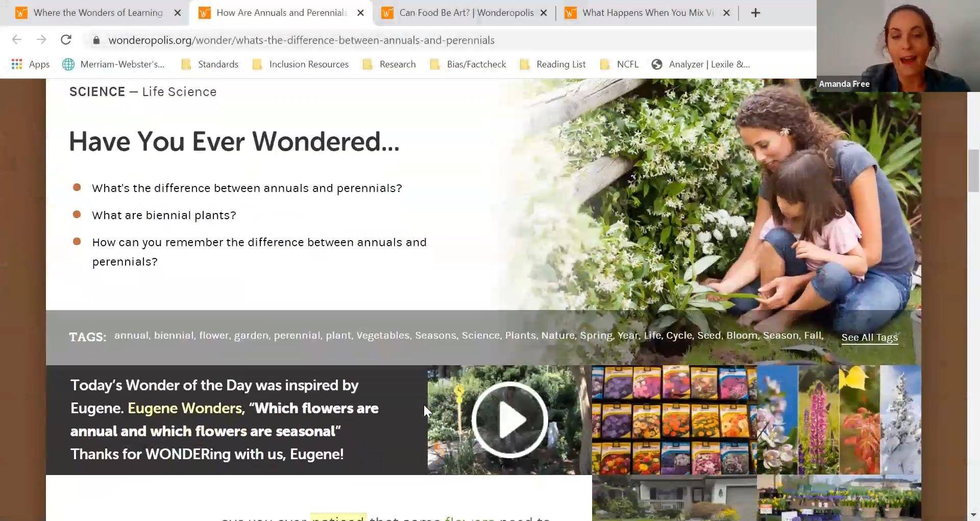Open Analyzer Lexile bookmark
This screenshot has height=521, width=980.
coord(701,64)
